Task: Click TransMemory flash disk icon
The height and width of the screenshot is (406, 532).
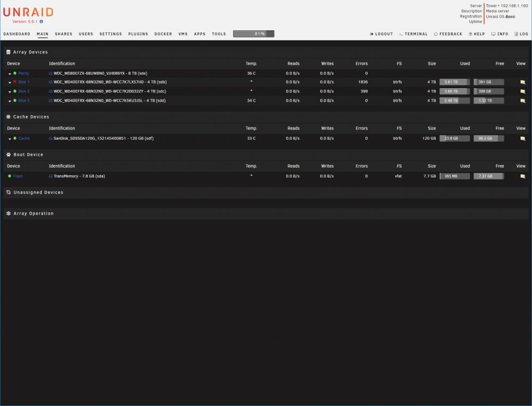Action: tap(51, 176)
